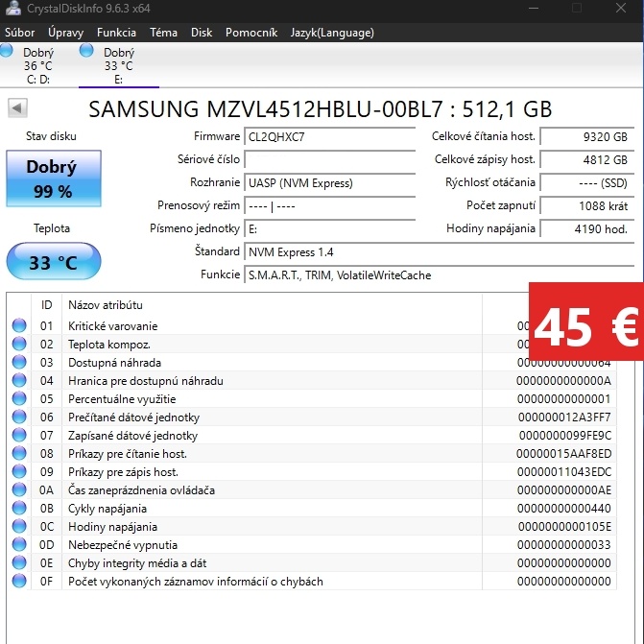Open the Disk menu
Viewport: 644px width, 644px height.
click(x=202, y=33)
